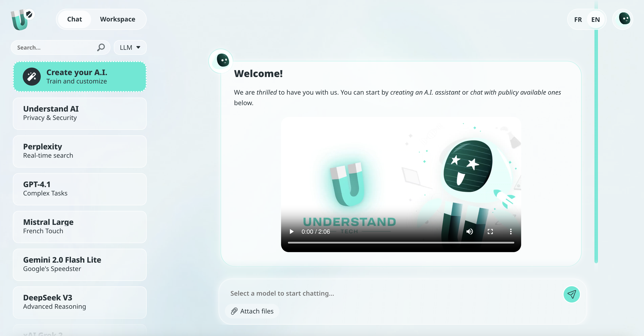Enter video fullscreen mode
Viewport: 644px width, 336px height.
pos(490,232)
